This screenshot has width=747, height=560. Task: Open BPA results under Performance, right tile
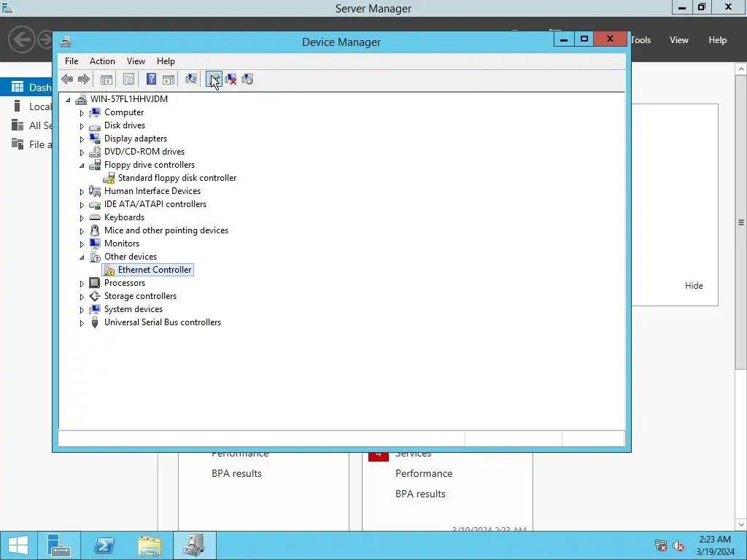point(420,494)
